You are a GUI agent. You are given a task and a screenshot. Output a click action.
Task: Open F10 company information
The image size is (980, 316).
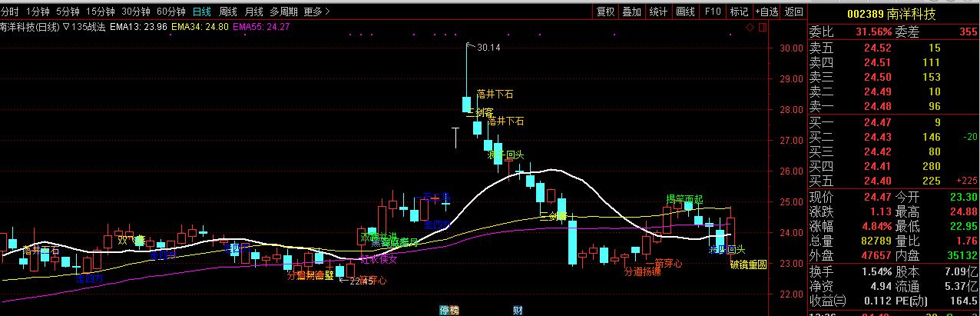pos(713,12)
